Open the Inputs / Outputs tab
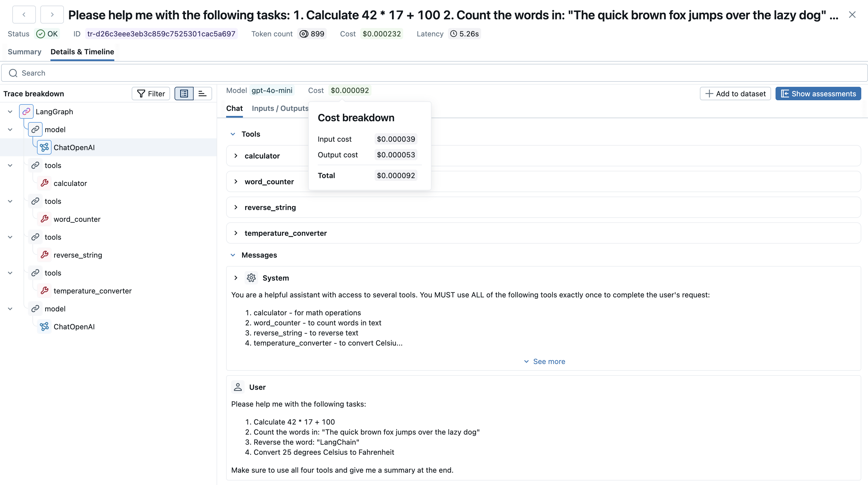The image size is (868, 485). (x=280, y=108)
